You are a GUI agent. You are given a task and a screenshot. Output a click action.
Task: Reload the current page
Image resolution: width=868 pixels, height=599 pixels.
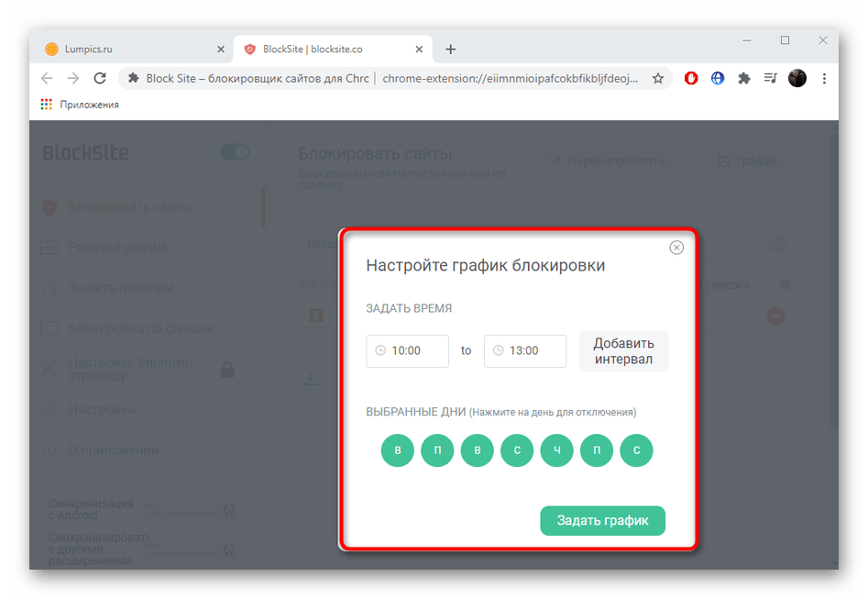tap(101, 79)
